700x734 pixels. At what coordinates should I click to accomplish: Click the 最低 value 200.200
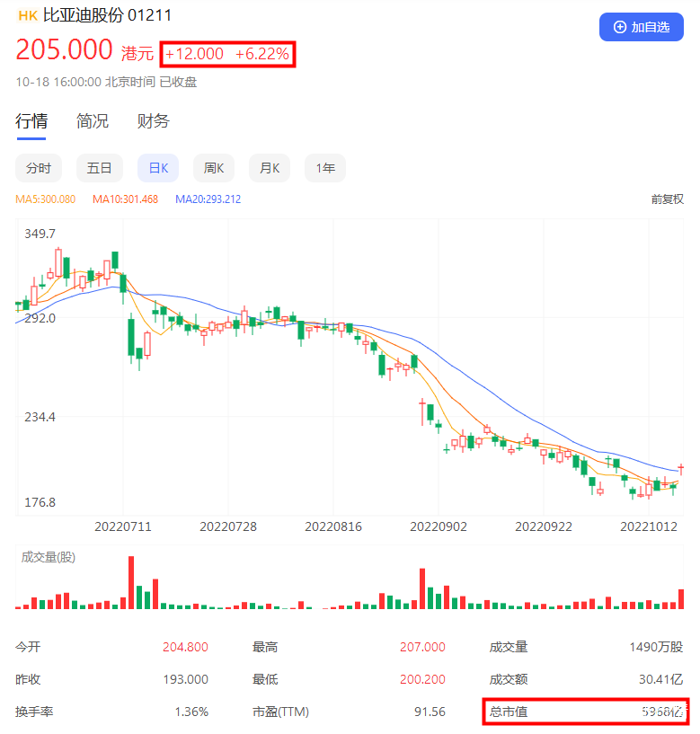pos(422,679)
